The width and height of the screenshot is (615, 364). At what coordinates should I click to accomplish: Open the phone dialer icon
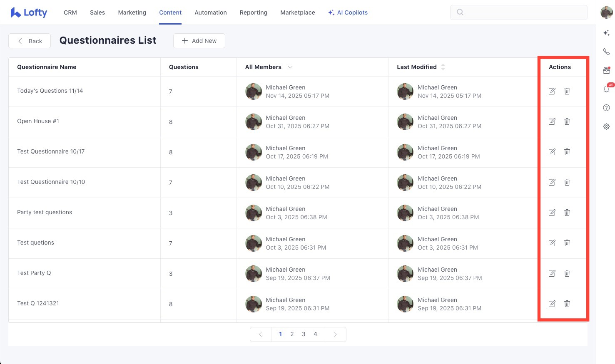point(606,52)
